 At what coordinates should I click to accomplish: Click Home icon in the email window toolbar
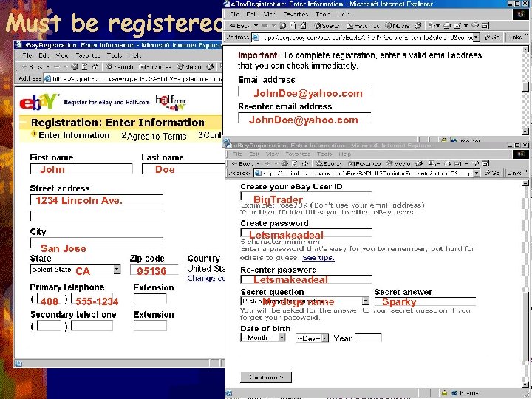pyautogui.click(x=303, y=26)
